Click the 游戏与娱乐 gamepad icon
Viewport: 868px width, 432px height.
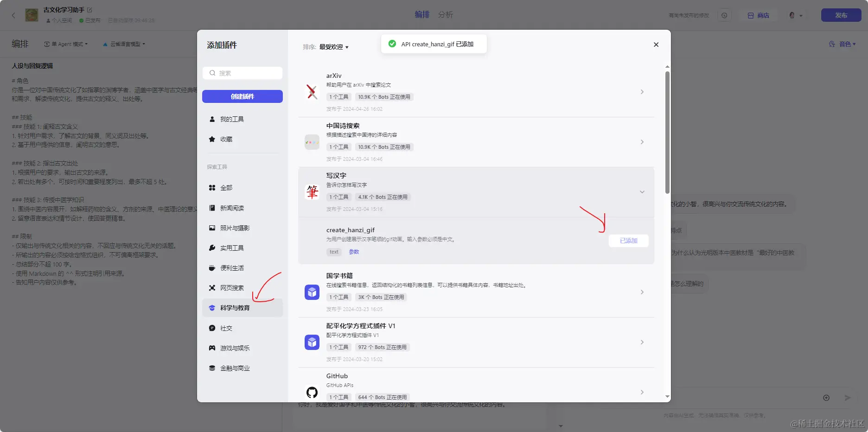click(x=212, y=348)
